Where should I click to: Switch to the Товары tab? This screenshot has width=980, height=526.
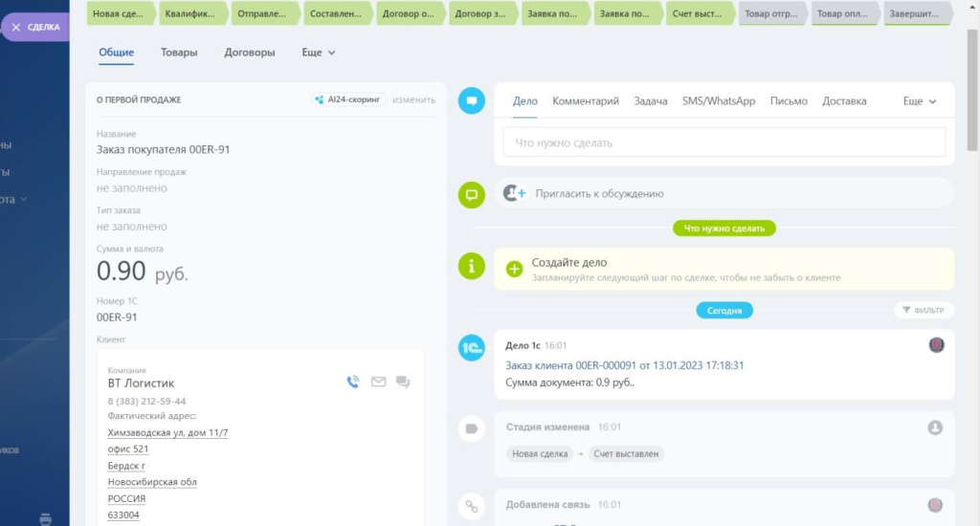point(179,53)
